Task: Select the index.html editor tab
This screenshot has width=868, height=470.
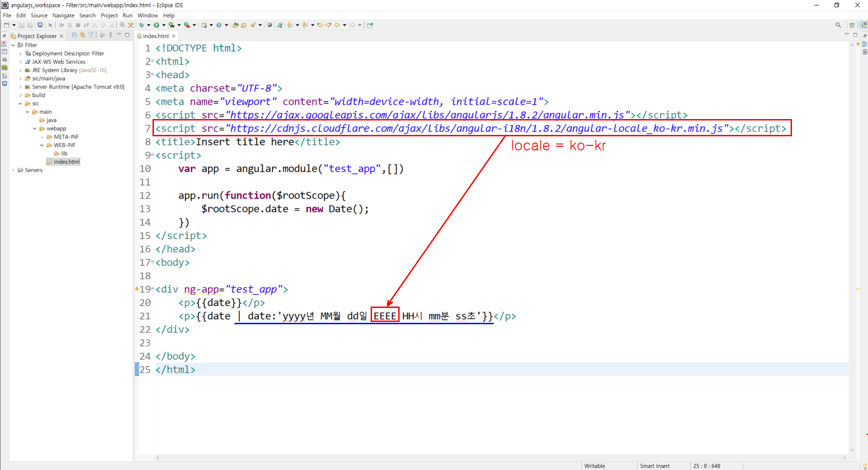Action: tap(156, 36)
